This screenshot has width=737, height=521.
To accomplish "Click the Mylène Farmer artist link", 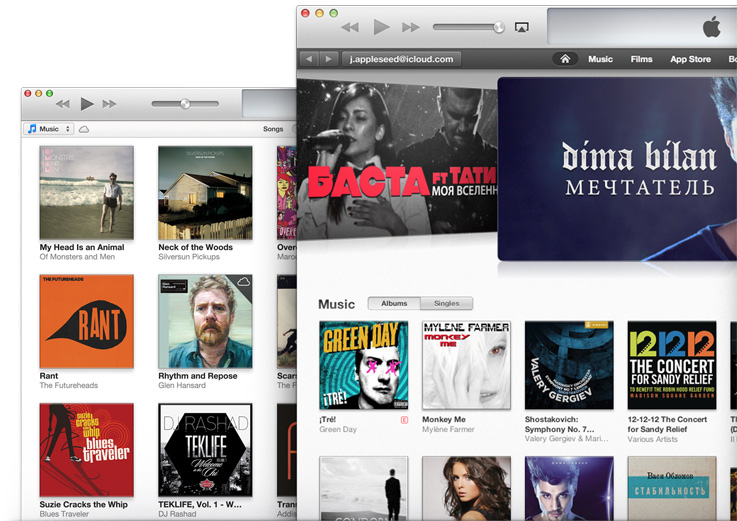I will point(448,429).
